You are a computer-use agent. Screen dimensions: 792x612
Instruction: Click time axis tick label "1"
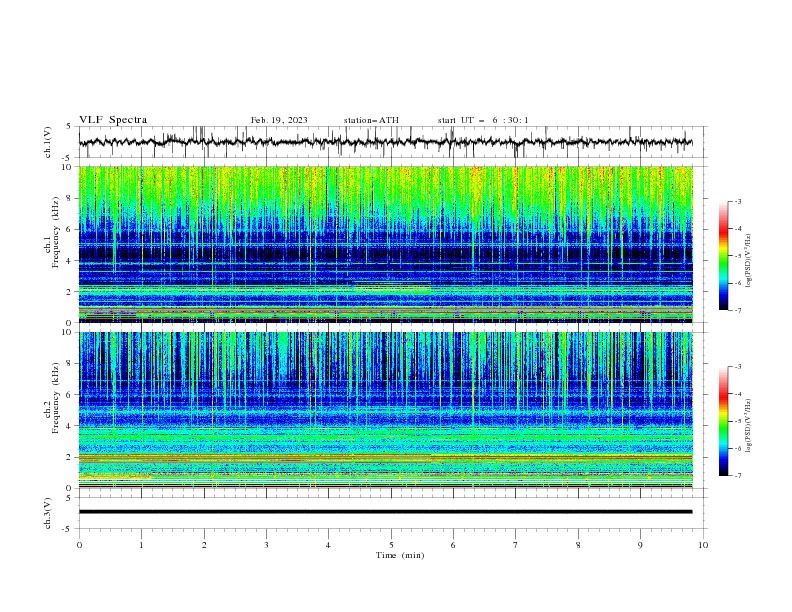(141, 545)
